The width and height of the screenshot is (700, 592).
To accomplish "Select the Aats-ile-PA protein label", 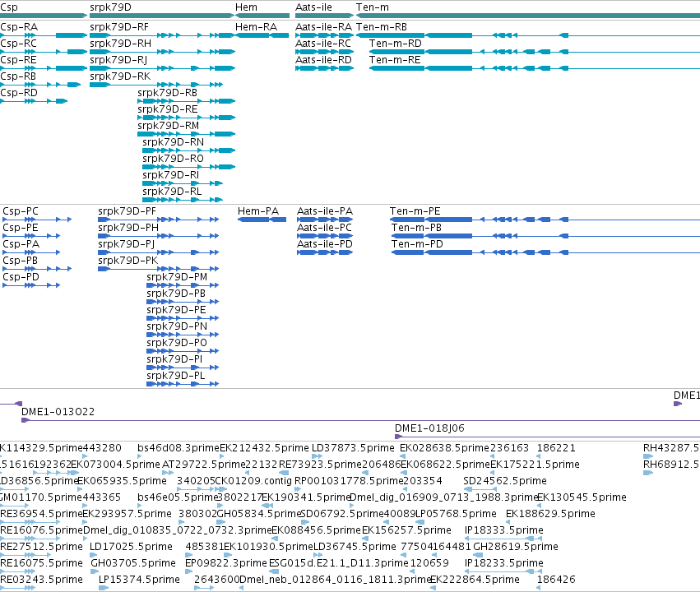I will tap(325, 211).
